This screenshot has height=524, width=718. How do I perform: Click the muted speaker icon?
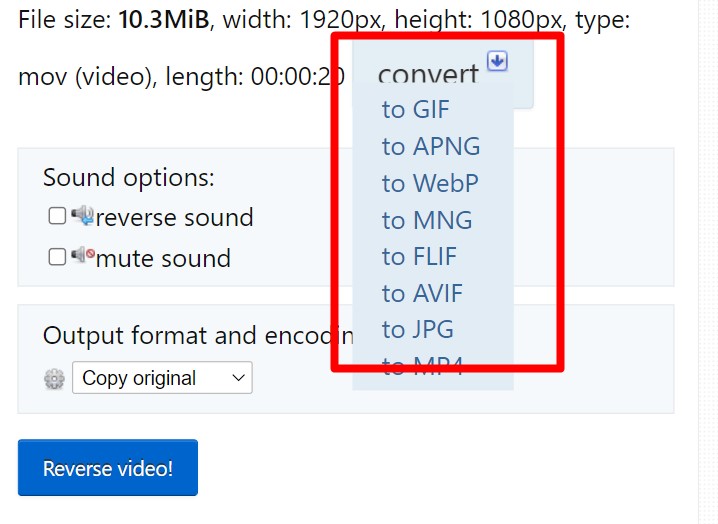tap(82, 256)
